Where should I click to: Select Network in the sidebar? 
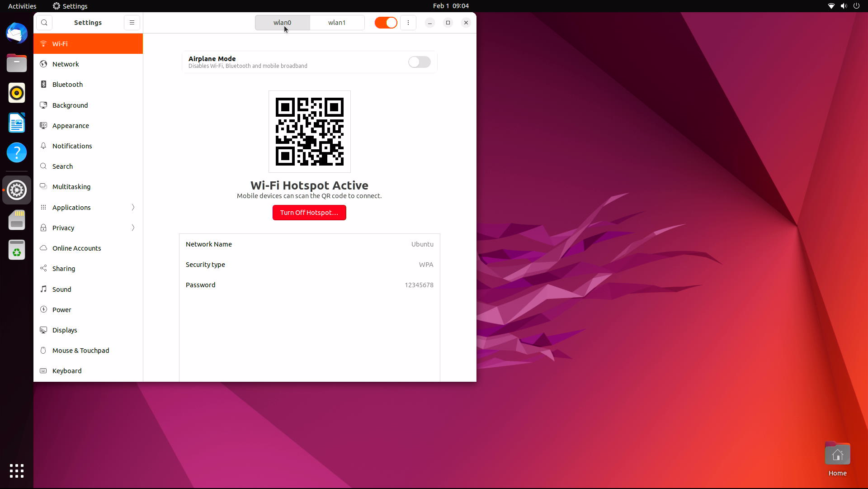(88, 64)
